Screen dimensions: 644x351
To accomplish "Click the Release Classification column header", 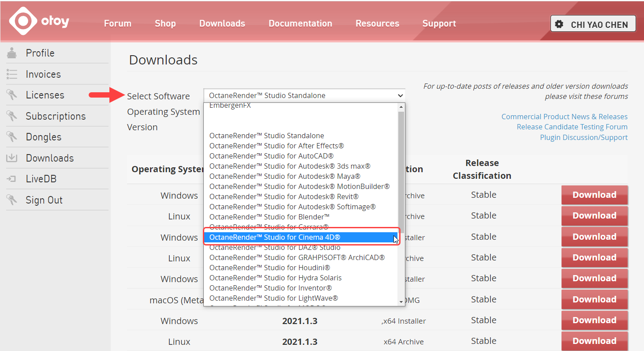I will (x=482, y=169).
